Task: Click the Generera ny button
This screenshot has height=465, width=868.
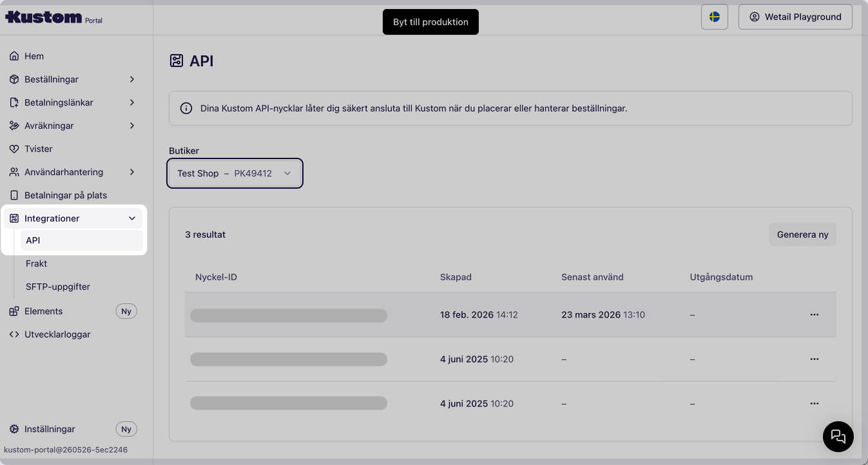Action: pos(802,234)
